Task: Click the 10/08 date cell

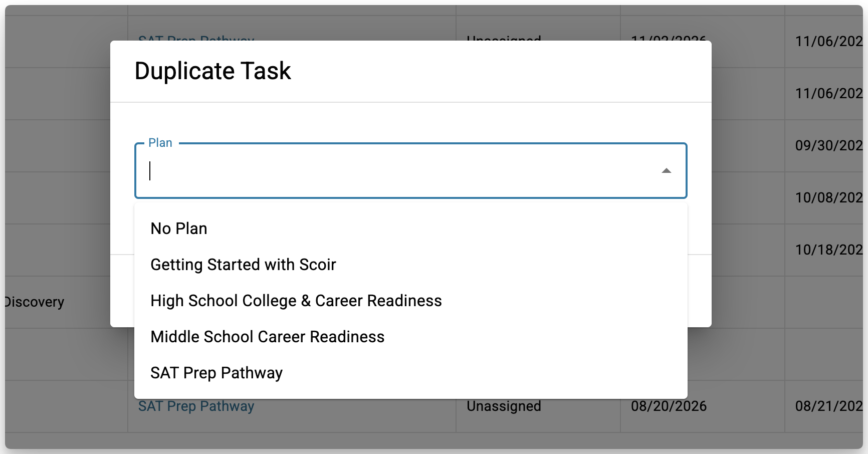Action: point(828,198)
